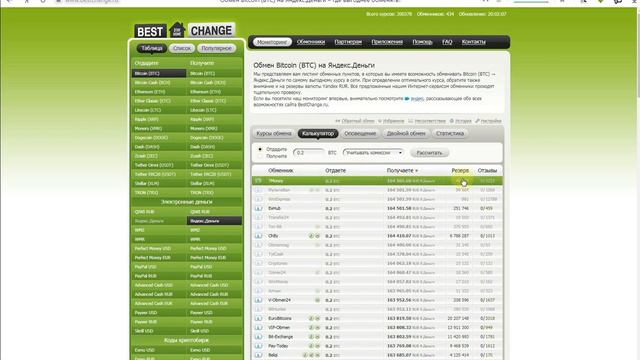Open info icon in ExHub row

click(258, 208)
